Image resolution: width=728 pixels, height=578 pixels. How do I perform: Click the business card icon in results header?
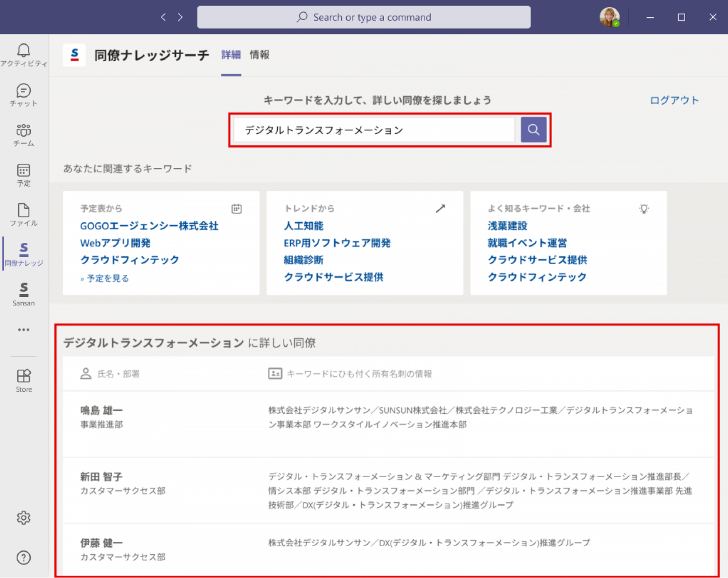tap(275, 374)
